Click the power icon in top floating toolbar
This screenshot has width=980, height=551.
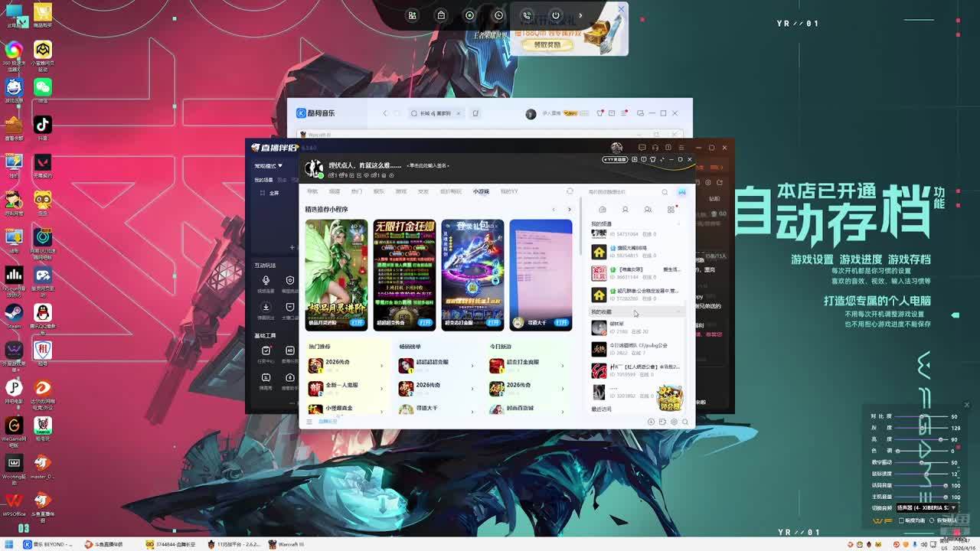click(556, 15)
